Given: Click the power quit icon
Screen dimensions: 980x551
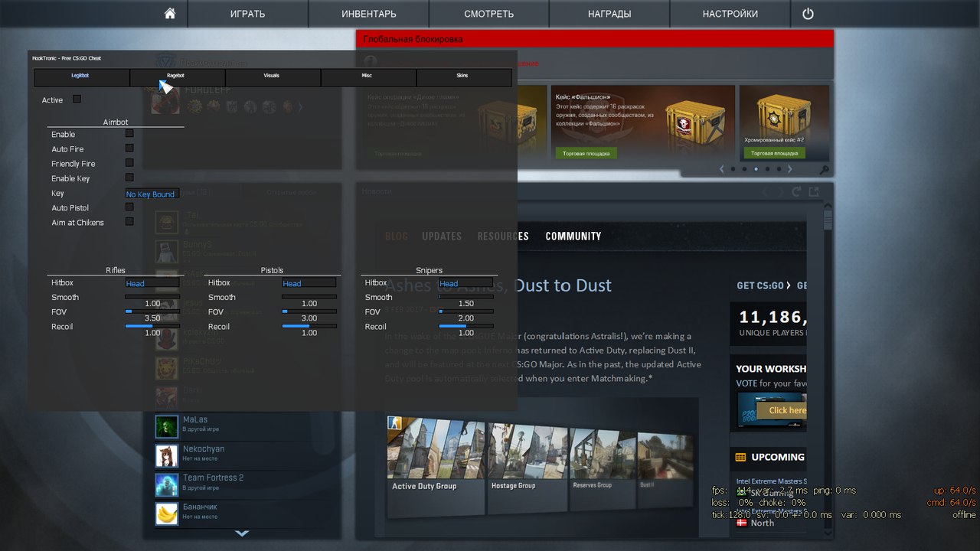Looking at the screenshot, I should [x=808, y=14].
